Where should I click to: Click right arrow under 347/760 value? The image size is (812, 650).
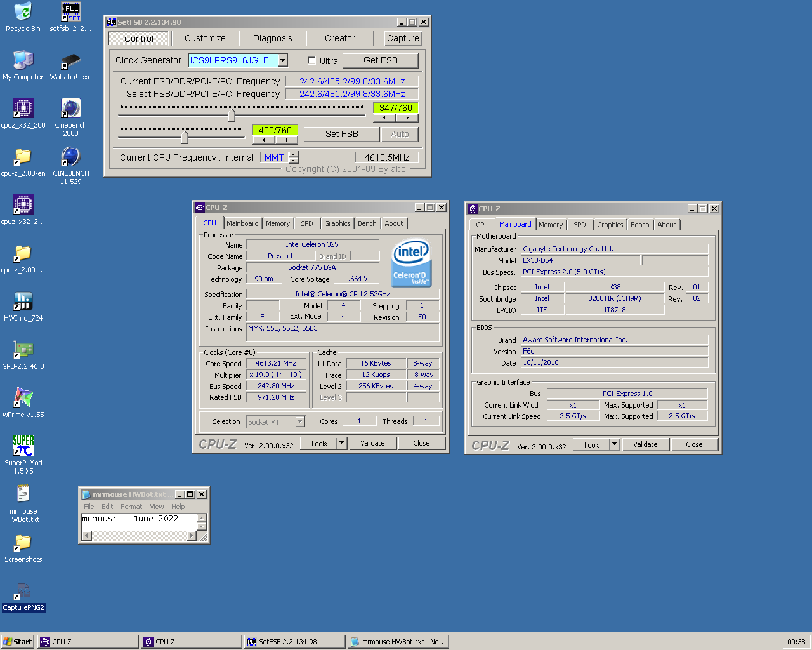click(x=407, y=117)
